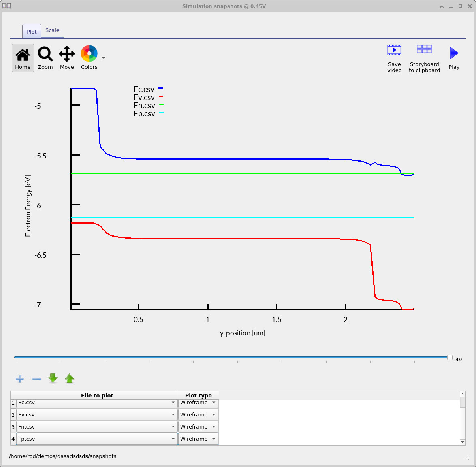Screen dimensions: 476x467
Task: Click the Fn.csv legend entry
Action: point(148,106)
